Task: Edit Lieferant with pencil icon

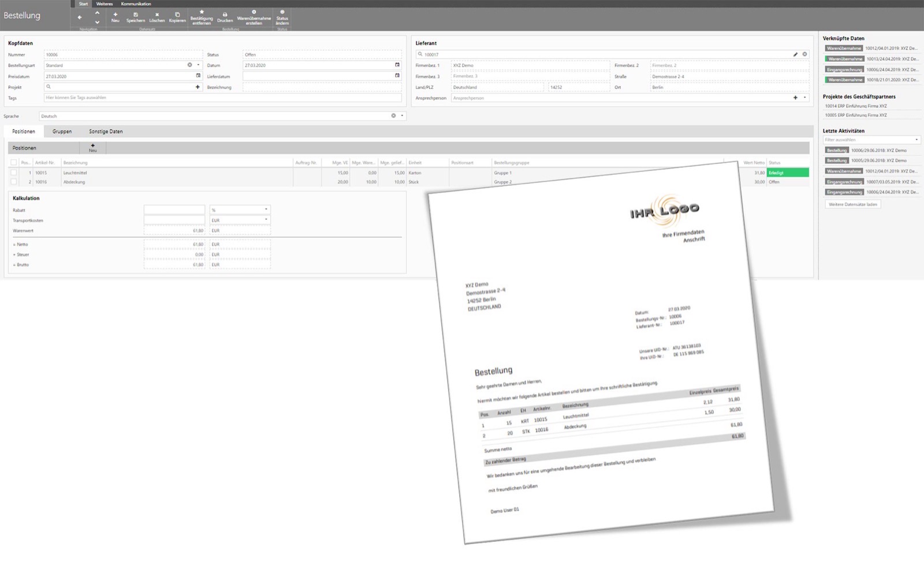Action: pos(795,54)
